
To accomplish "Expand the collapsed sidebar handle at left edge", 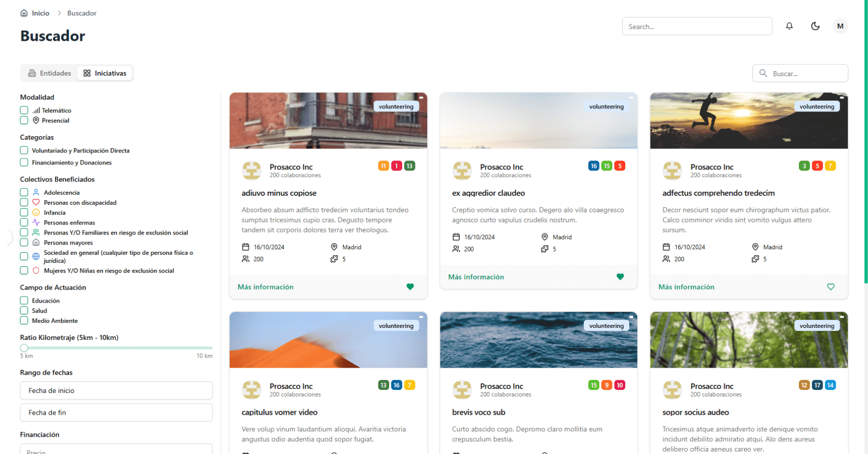I will (9, 237).
